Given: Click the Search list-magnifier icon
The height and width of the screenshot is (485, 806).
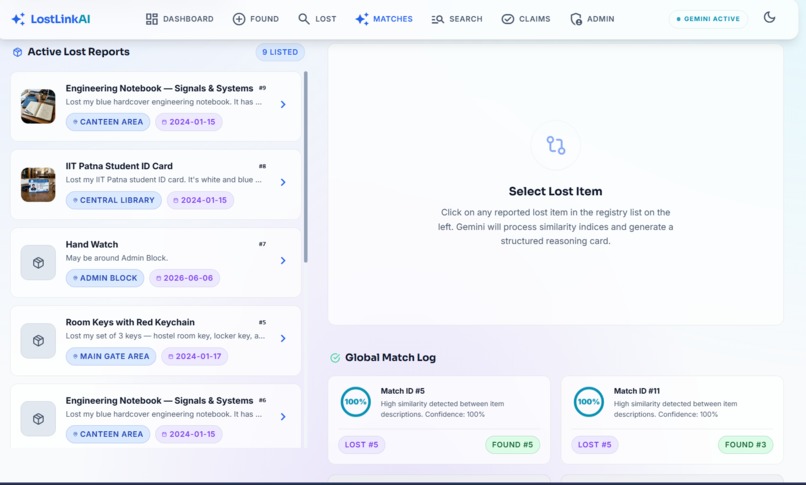Looking at the screenshot, I should click(437, 19).
